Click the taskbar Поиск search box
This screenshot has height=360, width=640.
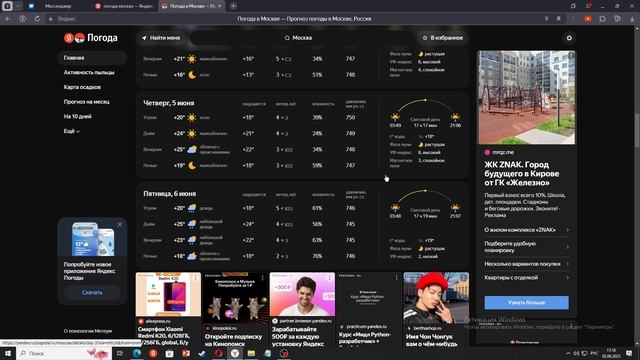(64, 353)
